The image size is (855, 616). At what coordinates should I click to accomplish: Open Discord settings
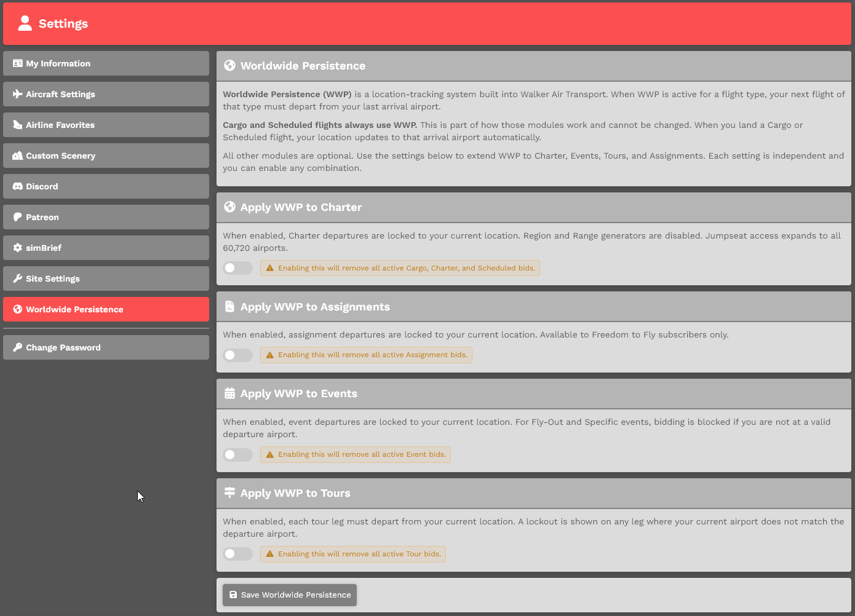click(106, 186)
